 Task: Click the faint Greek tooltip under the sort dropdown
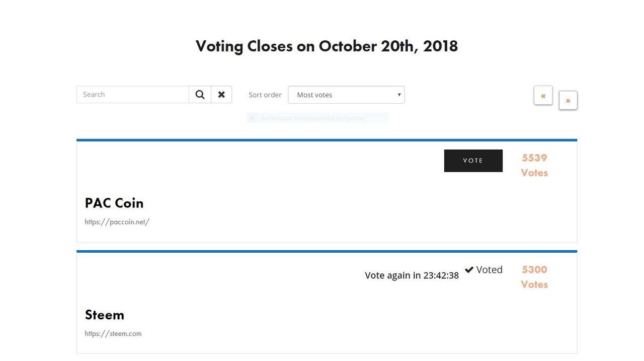[x=317, y=118]
